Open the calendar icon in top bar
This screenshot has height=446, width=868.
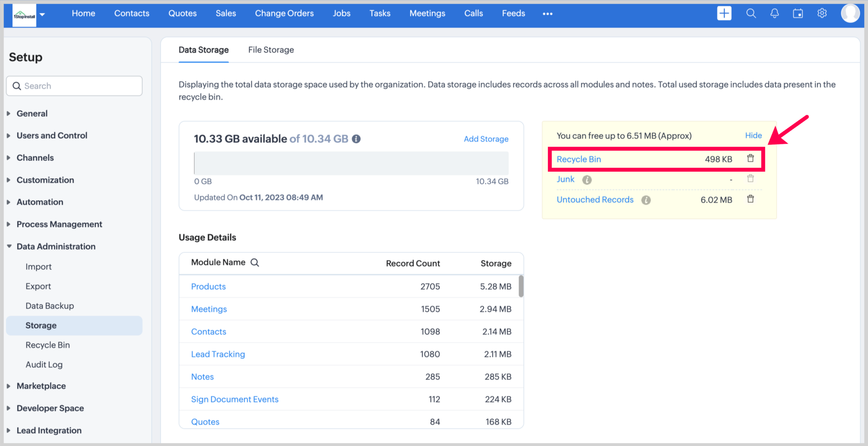tap(798, 13)
